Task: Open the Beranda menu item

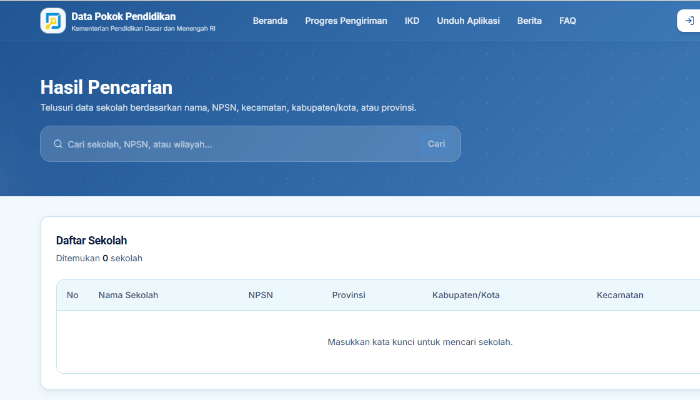Action: pos(270,21)
